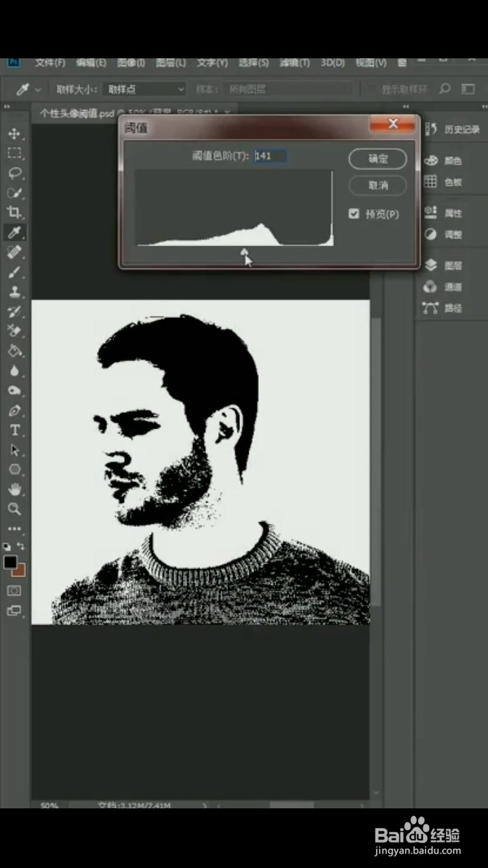This screenshot has width=488, height=868.
Task: Select the Polygon shape tool
Action: coord(14,469)
